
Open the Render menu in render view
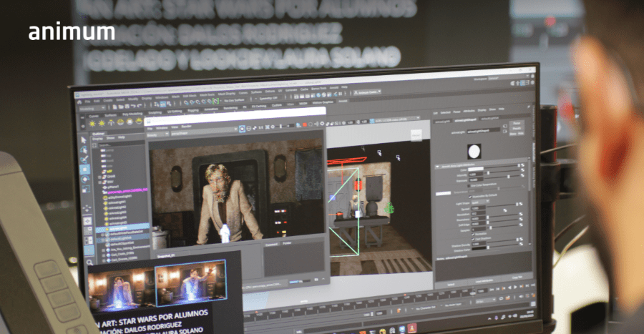(x=187, y=127)
